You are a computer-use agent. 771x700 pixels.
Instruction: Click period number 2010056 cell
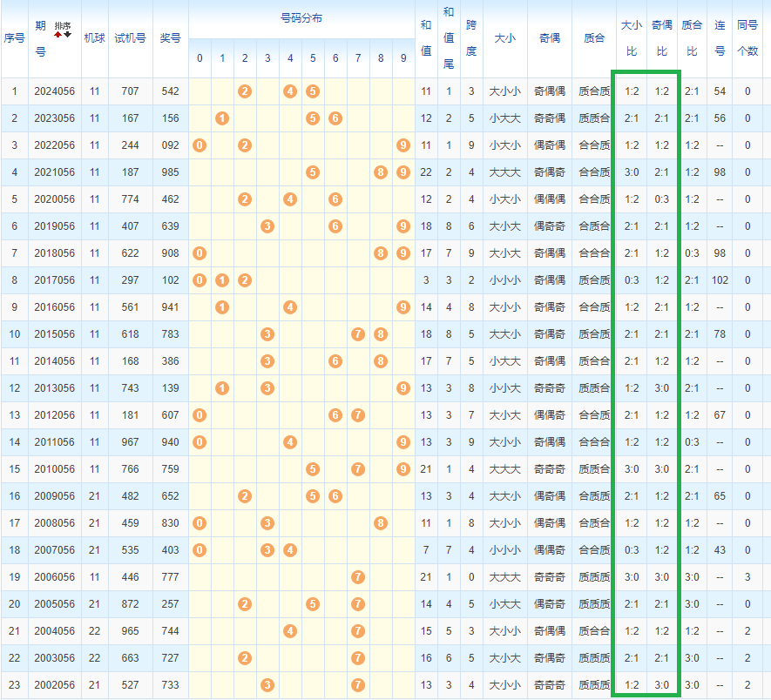pyautogui.click(x=54, y=469)
